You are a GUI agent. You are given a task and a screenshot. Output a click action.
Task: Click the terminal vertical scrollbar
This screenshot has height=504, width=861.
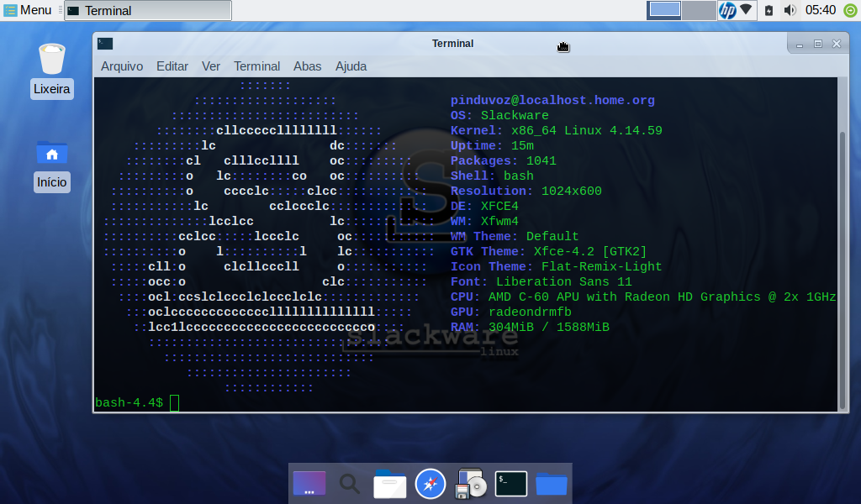point(843,271)
